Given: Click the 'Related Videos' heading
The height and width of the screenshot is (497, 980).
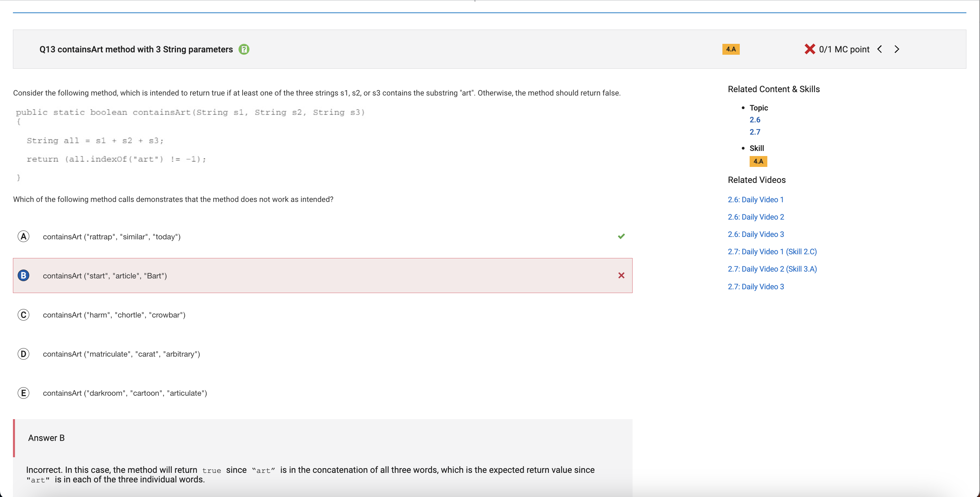Looking at the screenshot, I should point(756,180).
